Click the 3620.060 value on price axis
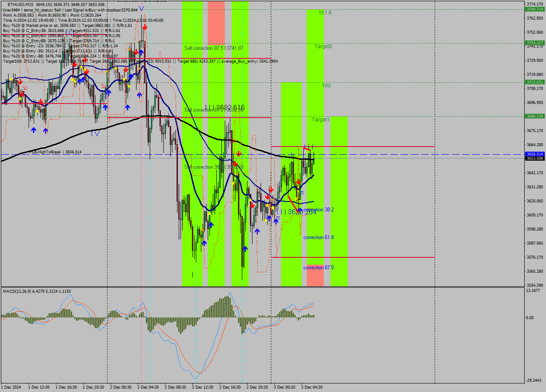The width and height of the screenshot is (546, 392). [535, 201]
